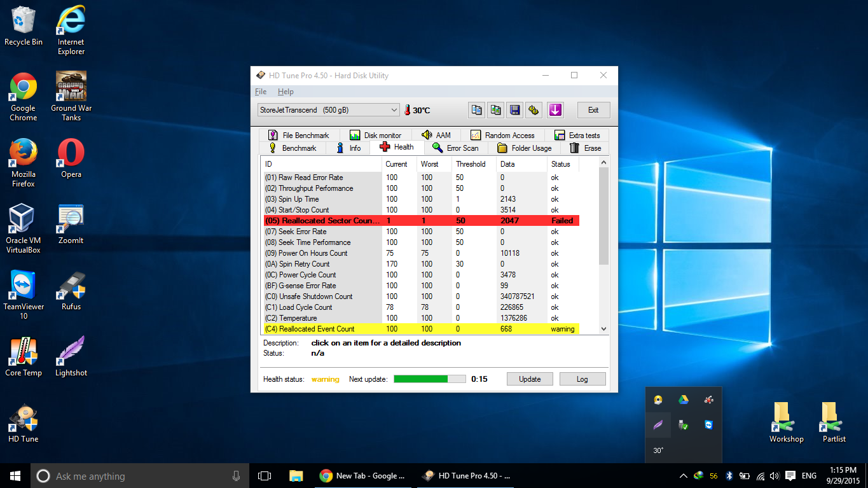This screenshot has height=488, width=868.
Task: Open File Explorer from taskbar
Action: 296,476
